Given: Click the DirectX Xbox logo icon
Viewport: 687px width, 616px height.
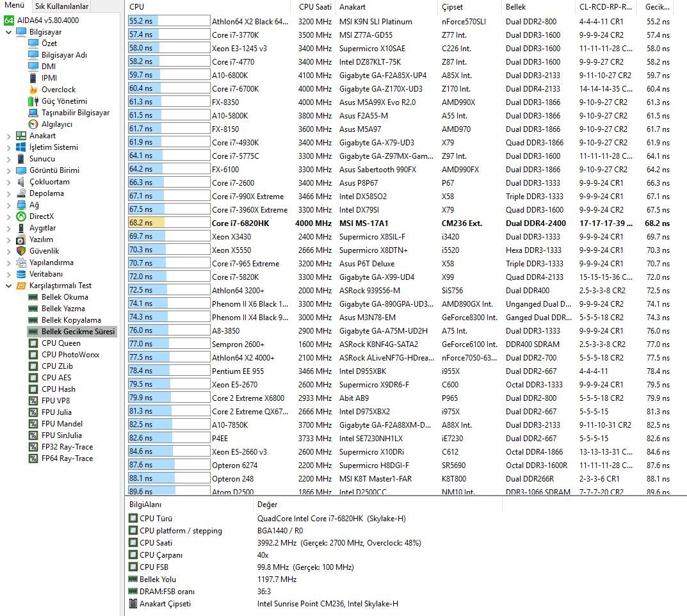Looking at the screenshot, I should [21, 216].
